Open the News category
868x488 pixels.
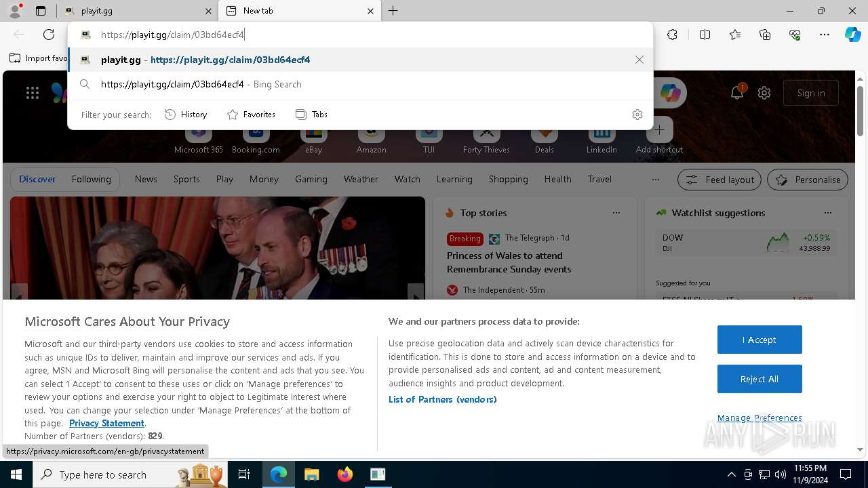click(x=146, y=179)
